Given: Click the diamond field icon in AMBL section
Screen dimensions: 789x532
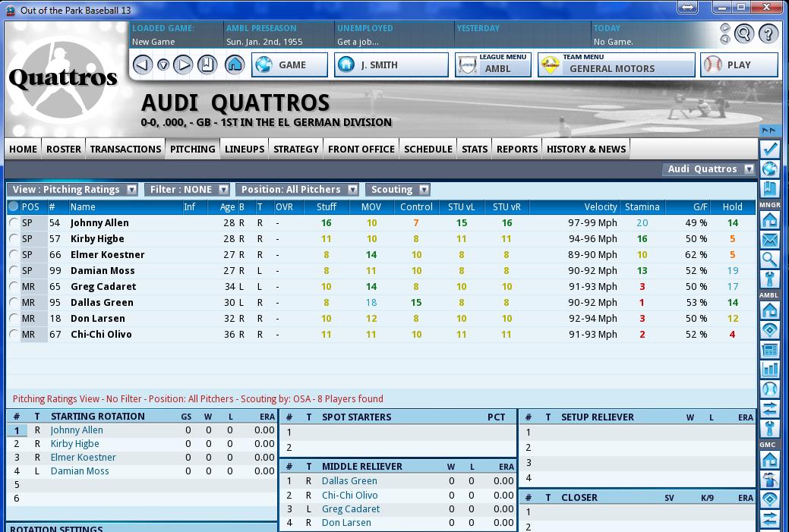Looking at the screenshot, I should [769, 330].
